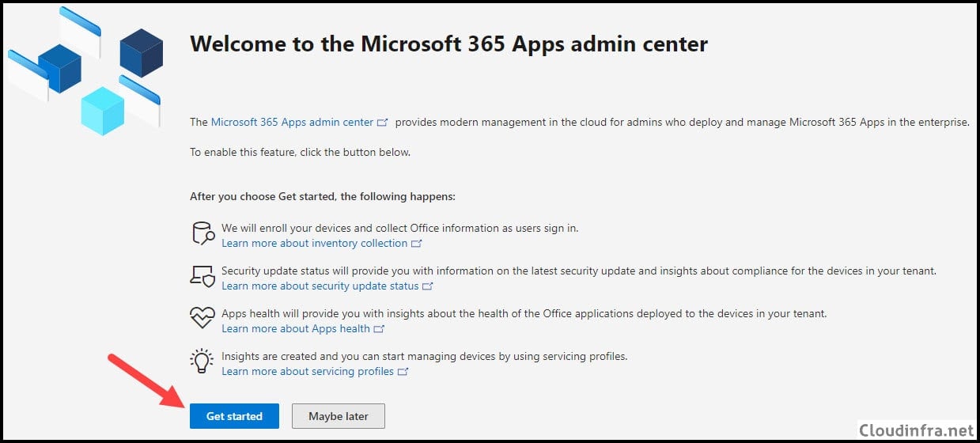Click the cubes illustration graphic
The height and width of the screenshot is (443, 980).
[85, 70]
